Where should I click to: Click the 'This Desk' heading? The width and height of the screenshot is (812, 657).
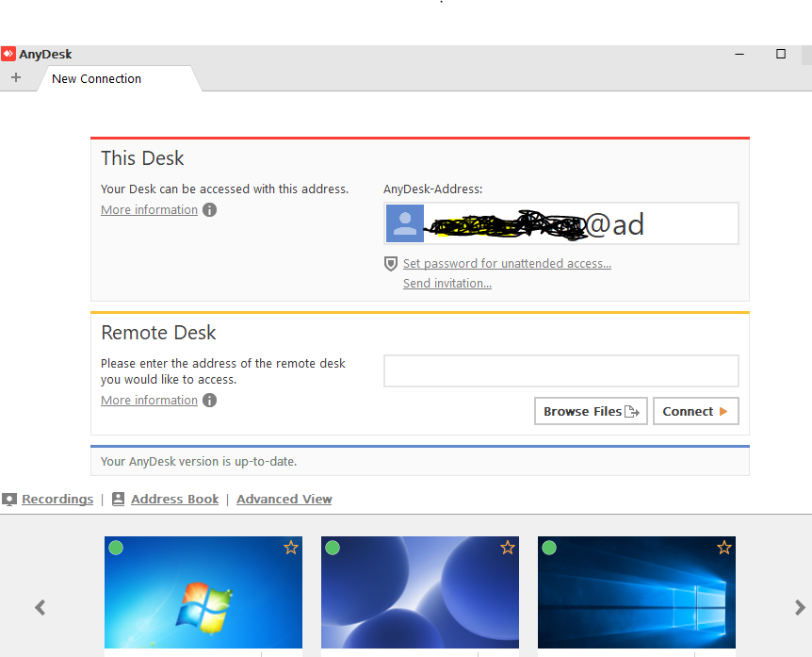pos(142,158)
